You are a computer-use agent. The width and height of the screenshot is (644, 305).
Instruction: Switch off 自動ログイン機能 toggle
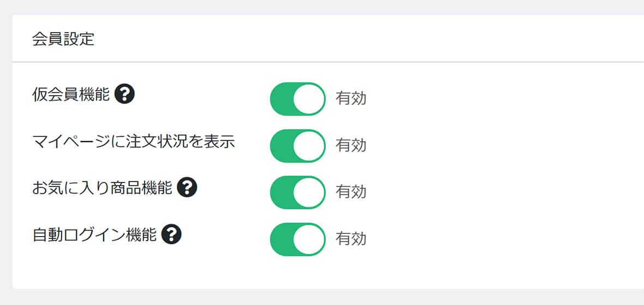click(298, 239)
